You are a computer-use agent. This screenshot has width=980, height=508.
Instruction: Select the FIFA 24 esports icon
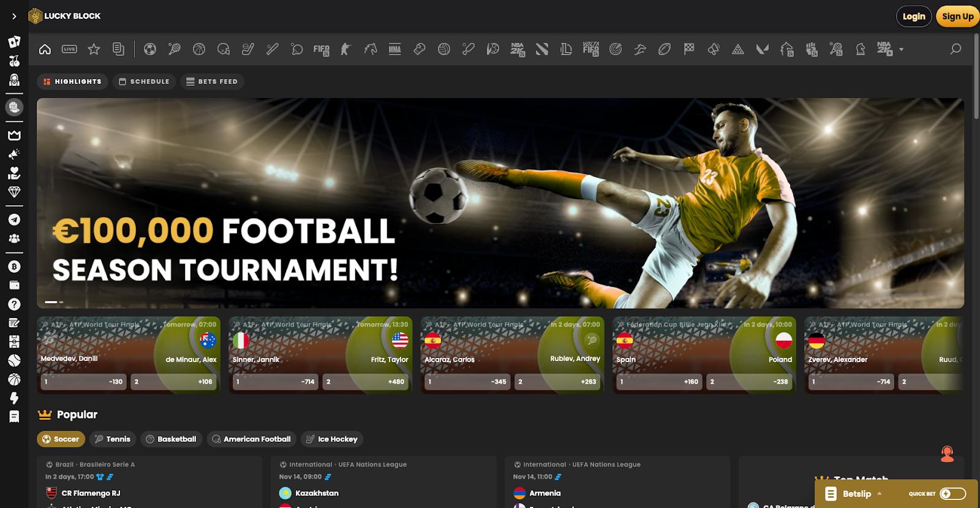coord(322,49)
